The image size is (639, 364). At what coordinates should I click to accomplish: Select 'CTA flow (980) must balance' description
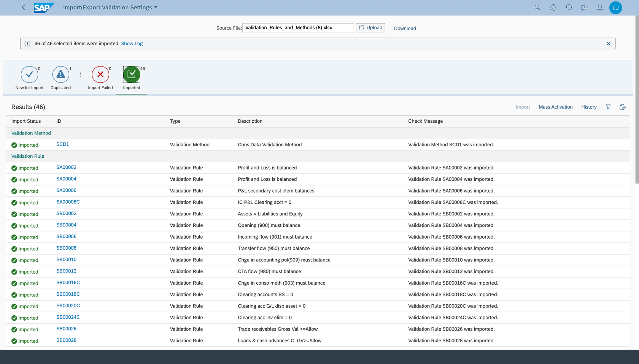(269, 272)
